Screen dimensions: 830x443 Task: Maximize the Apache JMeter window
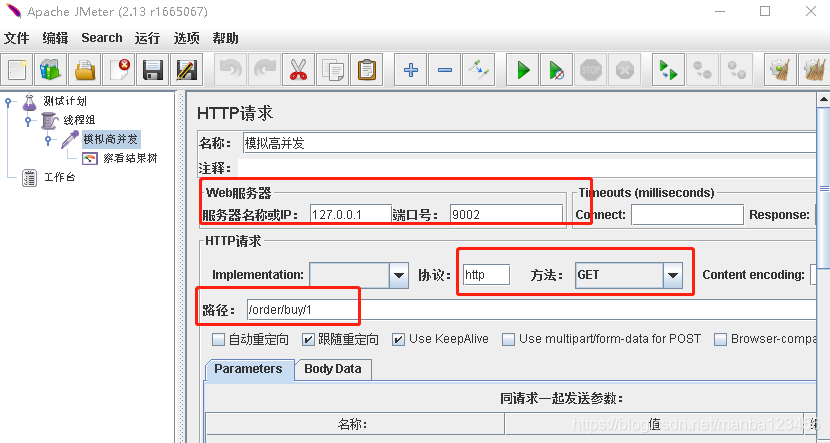[x=765, y=11]
